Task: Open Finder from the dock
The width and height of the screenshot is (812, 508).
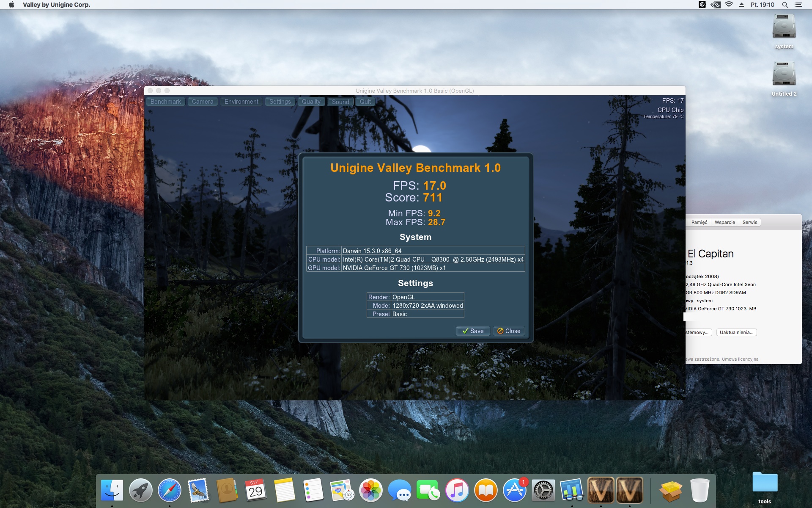Action: pyautogui.click(x=112, y=490)
